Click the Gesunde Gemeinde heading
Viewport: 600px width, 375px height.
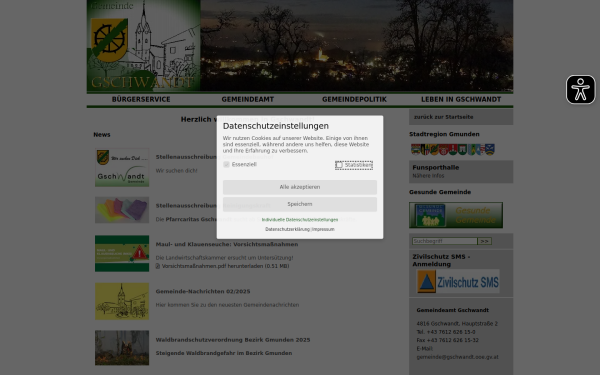440,192
